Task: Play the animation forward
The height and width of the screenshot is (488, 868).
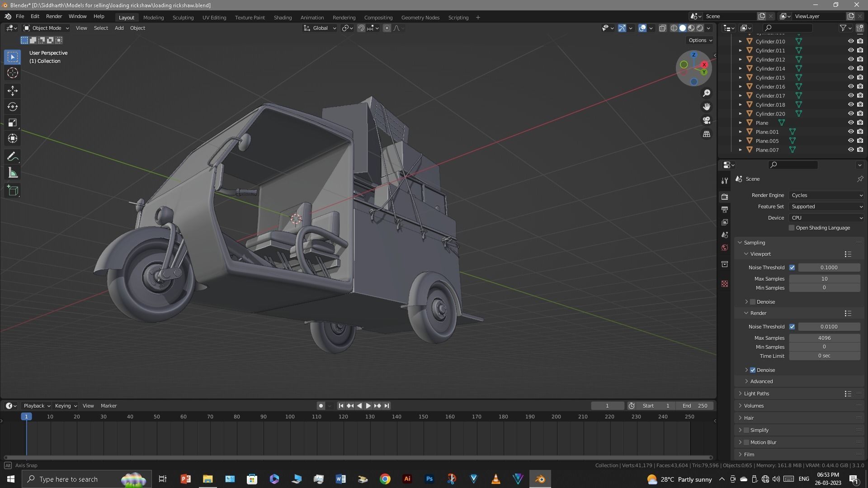Action: [368, 406]
